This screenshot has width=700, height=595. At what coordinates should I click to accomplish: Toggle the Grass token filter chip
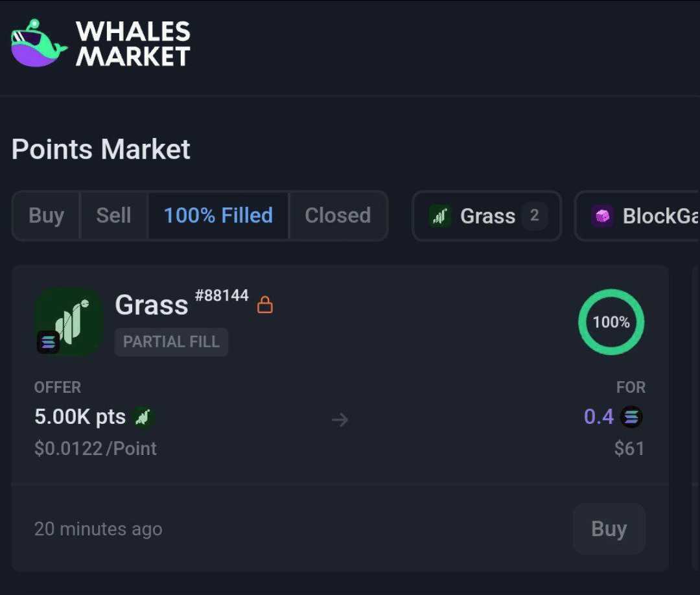[x=487, y=216]
